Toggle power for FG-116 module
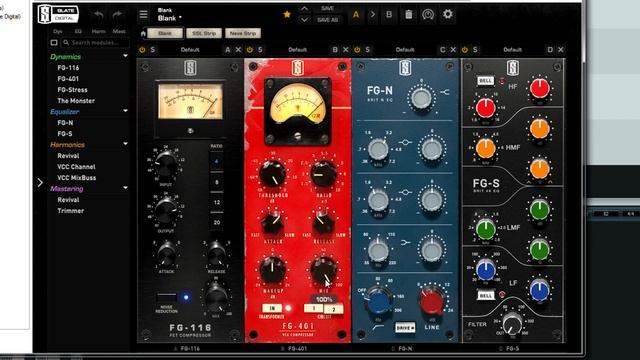Screen dimensions: 640x360 click(142, 50)
